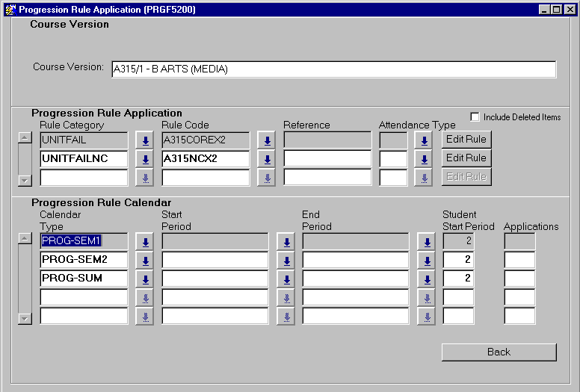The height and width of the screenshot is (392, 580).
Task: Click Applications field for PROG-SUM row
Action: coord(519,279)
